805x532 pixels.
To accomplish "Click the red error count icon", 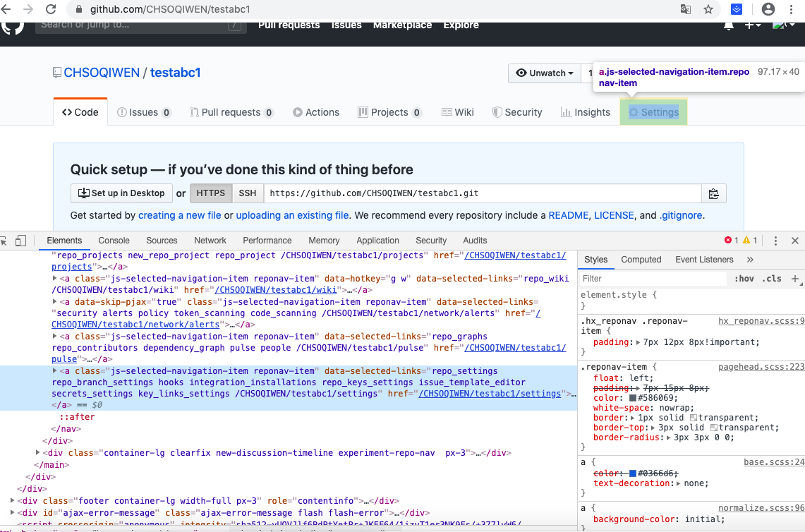I will click(x=728, y=241).
